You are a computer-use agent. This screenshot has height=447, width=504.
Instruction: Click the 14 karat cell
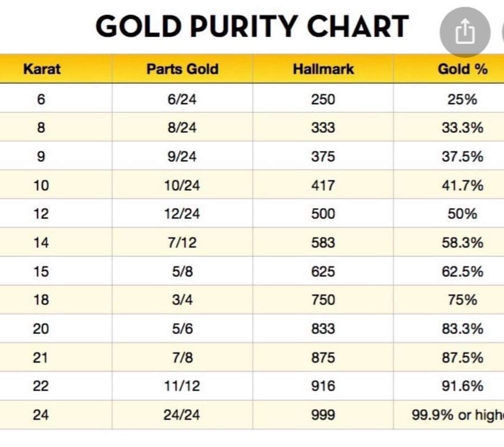click(41, 243)
